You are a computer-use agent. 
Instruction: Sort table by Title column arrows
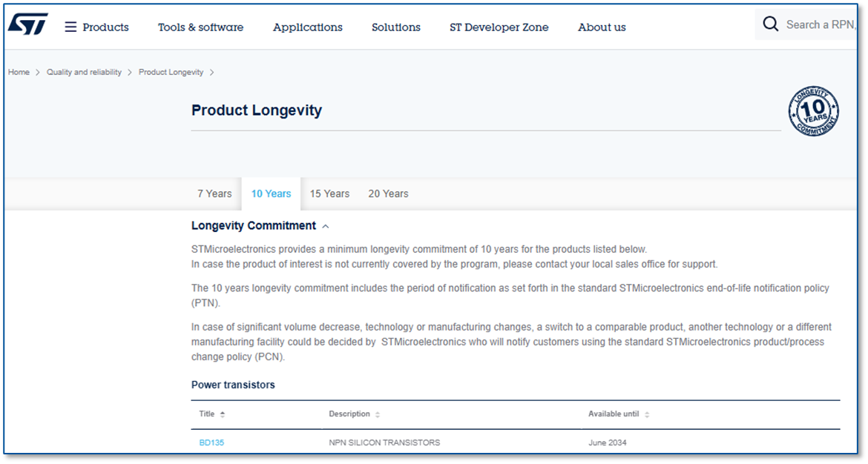[223, 414]
